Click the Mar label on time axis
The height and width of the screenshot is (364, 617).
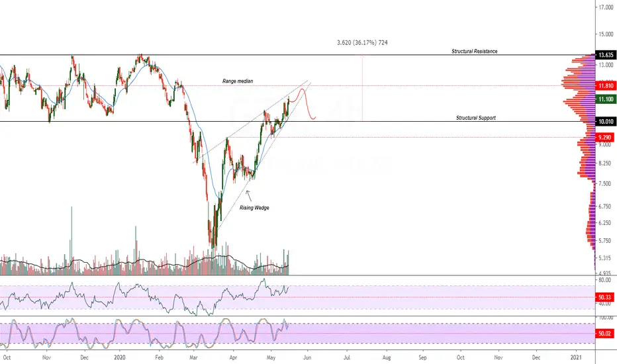193,357
